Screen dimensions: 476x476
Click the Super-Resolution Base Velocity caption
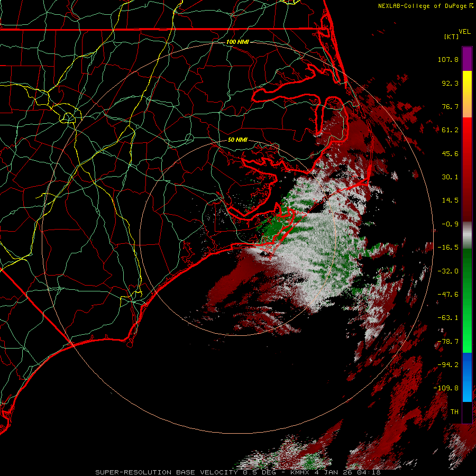point(237,472)
